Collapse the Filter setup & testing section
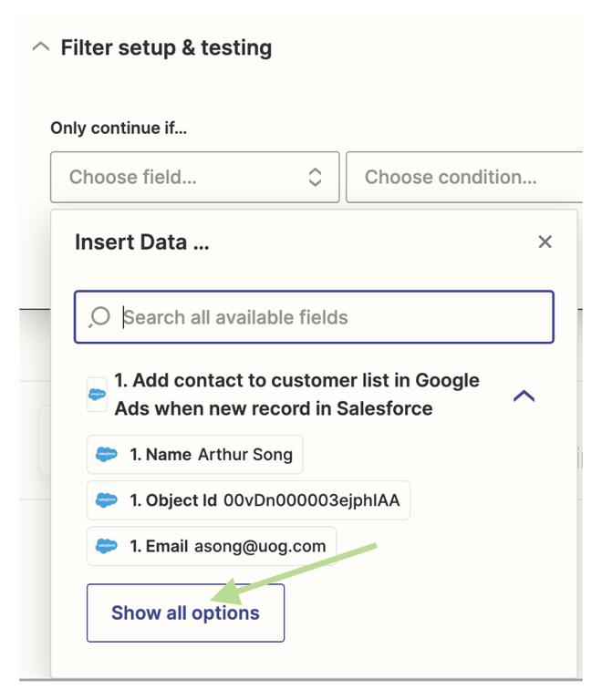This screenshot has height=700, width=602. point(41,46)
